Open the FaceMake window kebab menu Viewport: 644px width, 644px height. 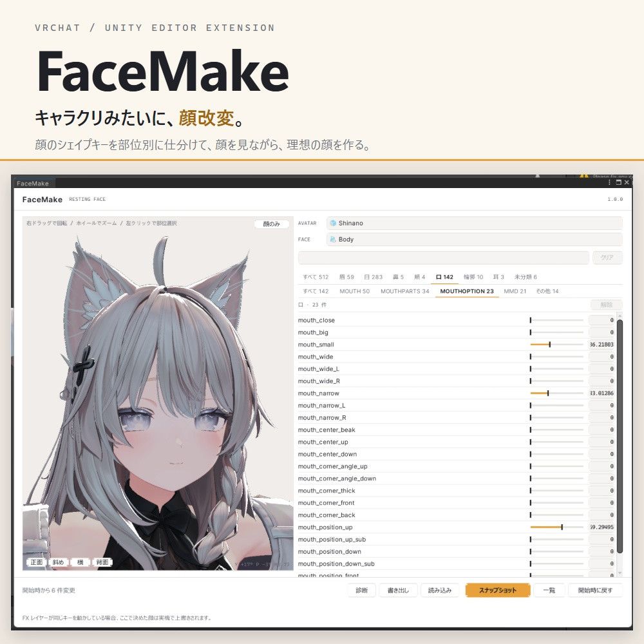click(x=609, y=182)
